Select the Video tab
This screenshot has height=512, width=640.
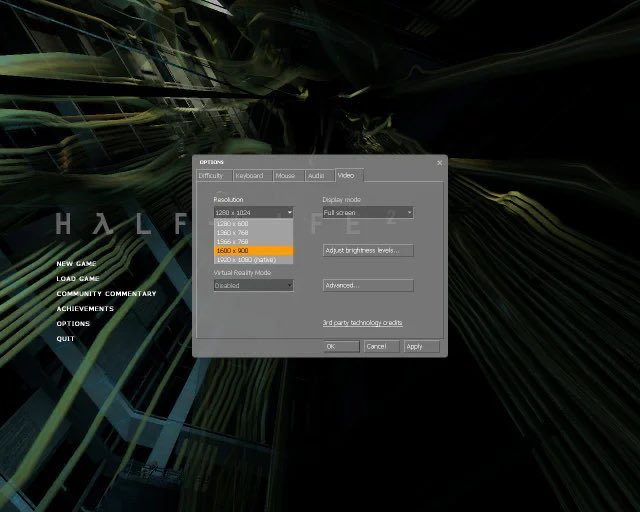[349, 176]
